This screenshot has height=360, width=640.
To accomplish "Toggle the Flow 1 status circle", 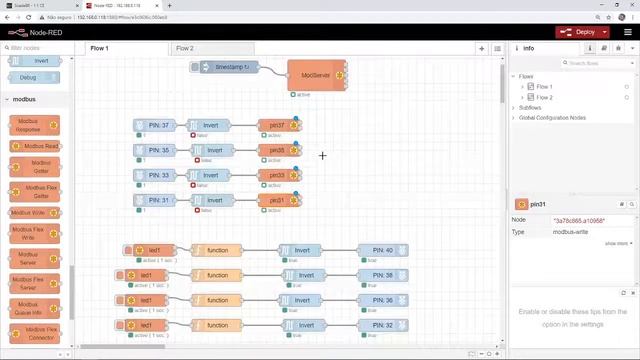I will [627, 87].
